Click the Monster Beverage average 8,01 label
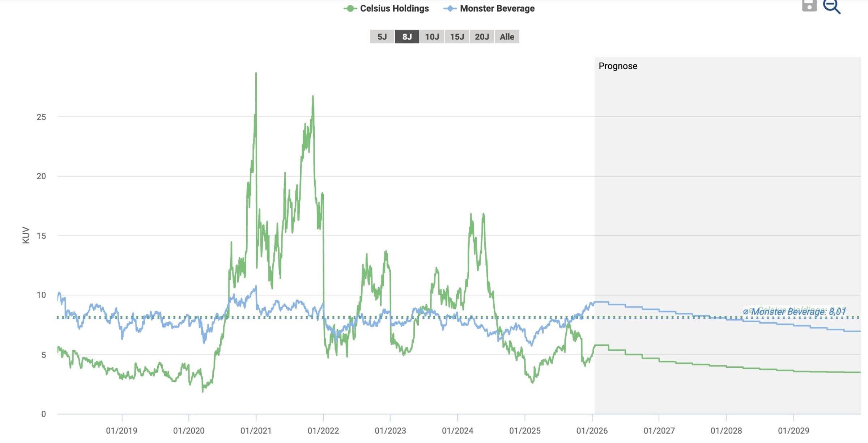868x443 pixels. coord(795,312)
